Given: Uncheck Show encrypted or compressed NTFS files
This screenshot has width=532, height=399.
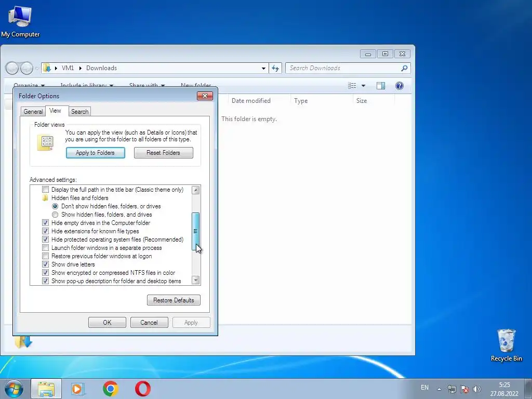Looking at the screenshot, I should point(46,273).
